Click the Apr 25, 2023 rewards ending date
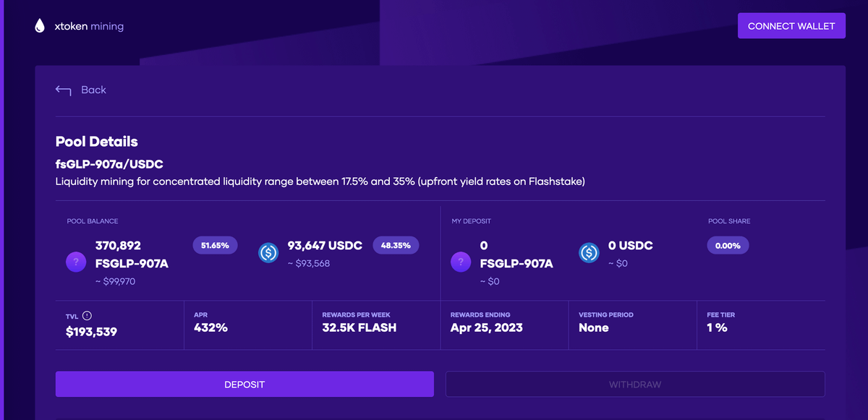 pos(486,328)
